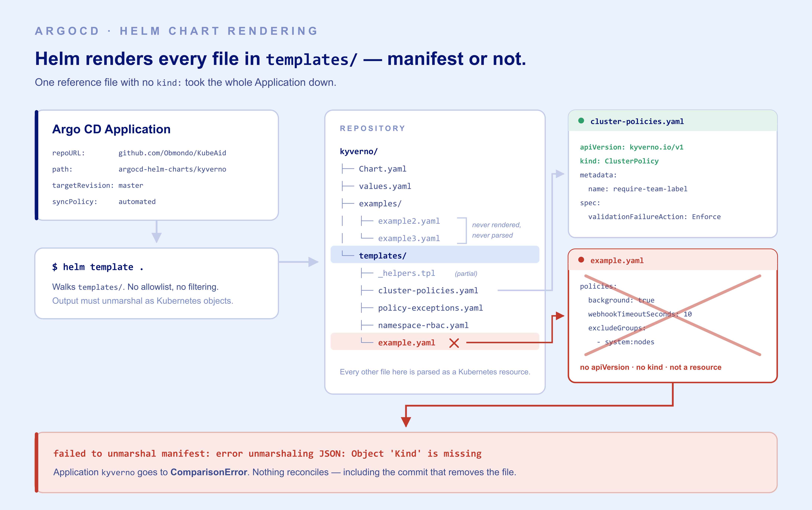Select policy-exceptions.yaml in templates tree
Image resolution: width=812 pixels, height=510 pixels.
pos(430,308)
